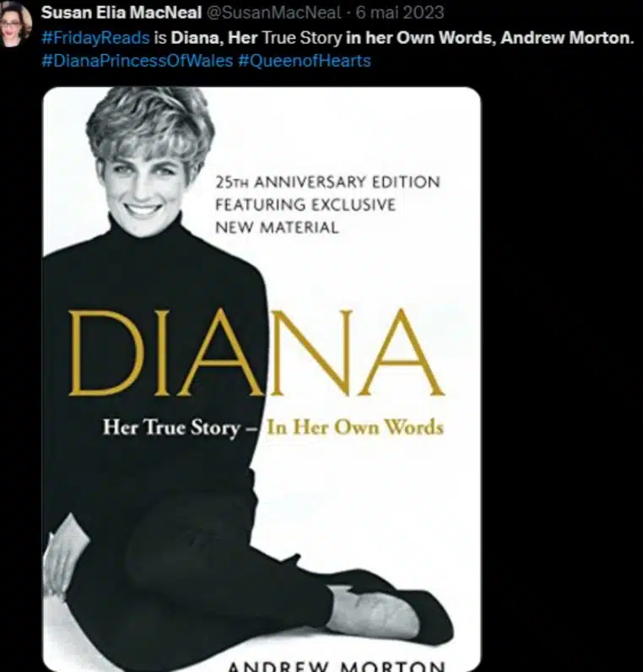This screenshot has height=672, width=643.
Task: Expand the Diana book cover image
Action: click(x=262, y=379)
